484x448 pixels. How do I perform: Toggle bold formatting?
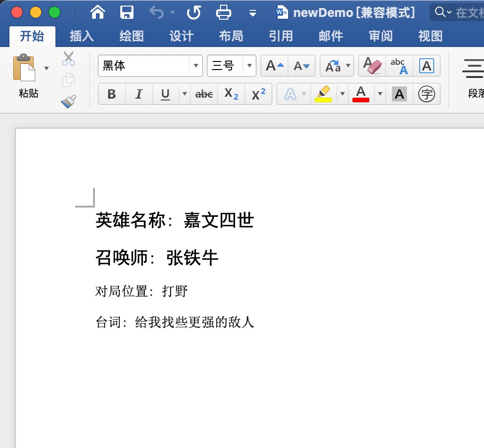(112, 94)
